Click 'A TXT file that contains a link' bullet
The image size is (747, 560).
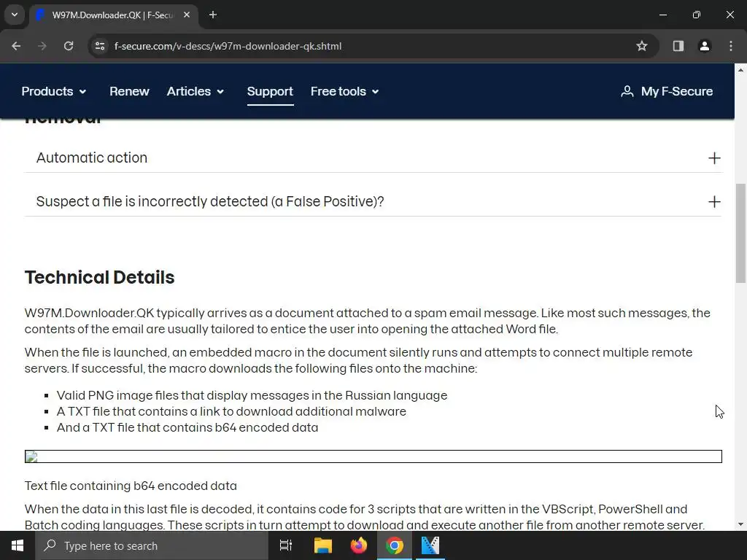231,411
